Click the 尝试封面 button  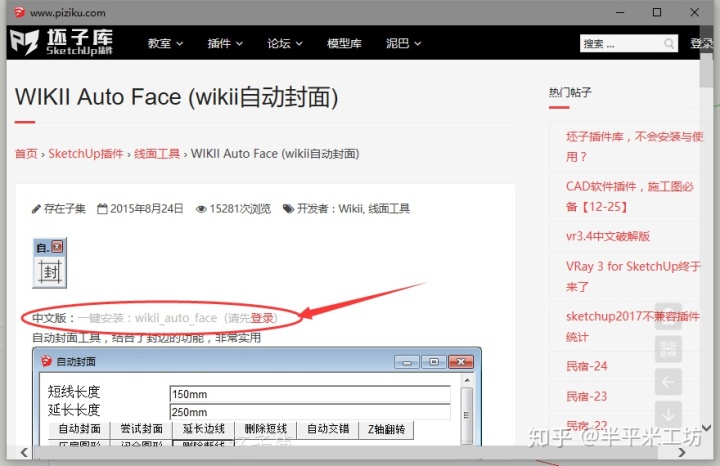pos(141,429)
